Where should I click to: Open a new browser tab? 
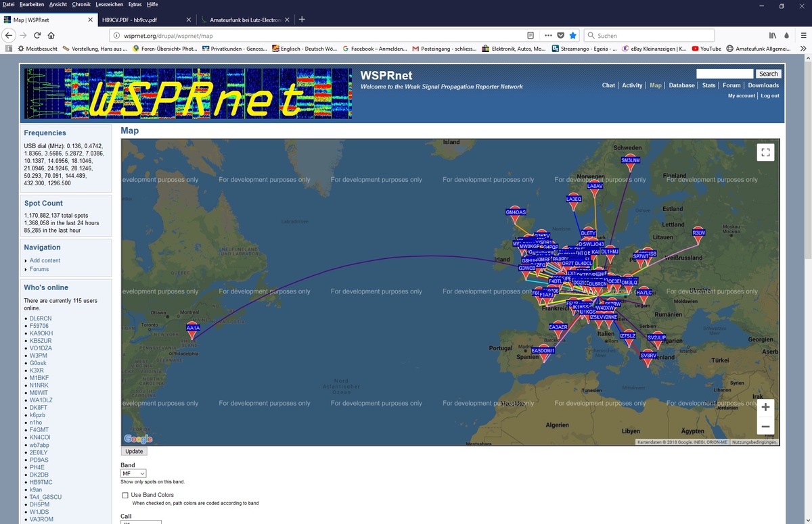pos(302,19)
